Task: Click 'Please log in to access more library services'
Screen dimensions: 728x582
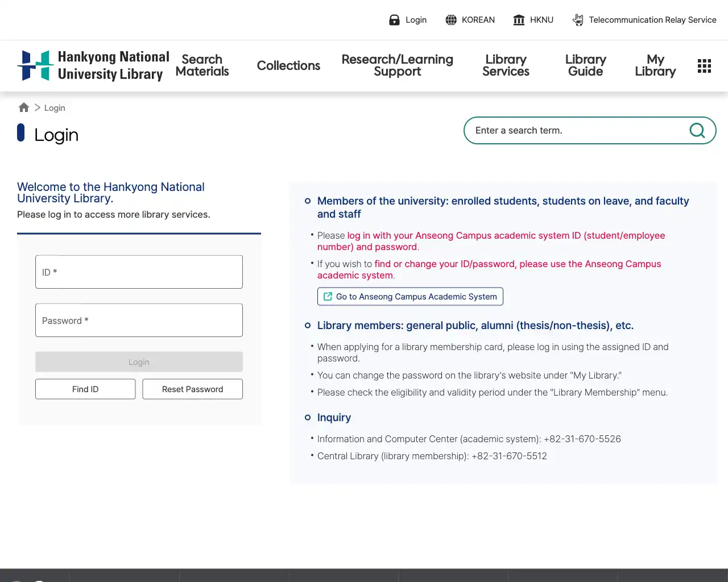Action: 114,214
